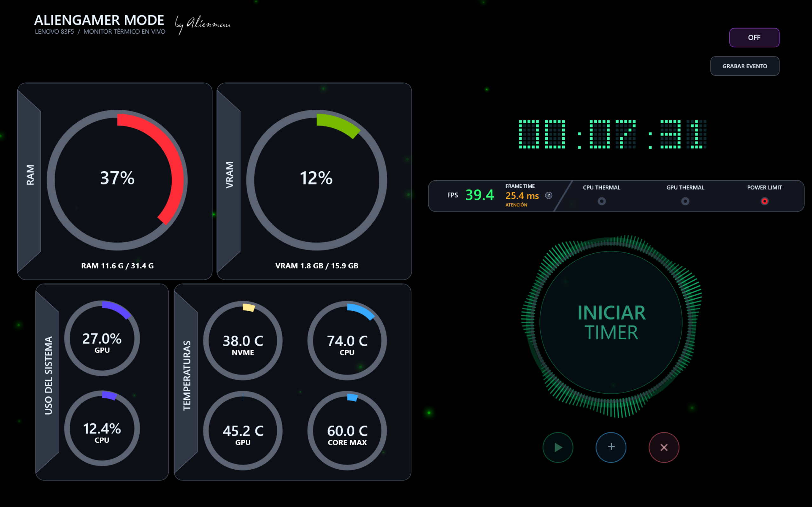Click the CPU THERMAL indicator dot
This screenshot has width=812, height=507.
coord(602,201)
